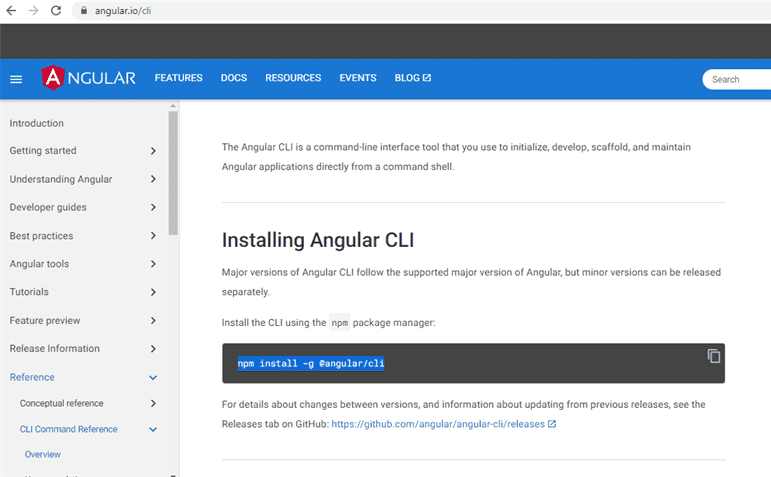Click the inline npm code word
This screenshot has width=771, height=477.
pyautogui.click(x=339, y=323)
